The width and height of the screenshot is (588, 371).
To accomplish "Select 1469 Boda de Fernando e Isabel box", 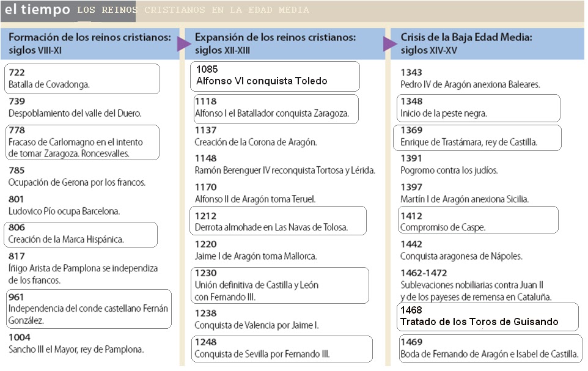I will [490, 349].
